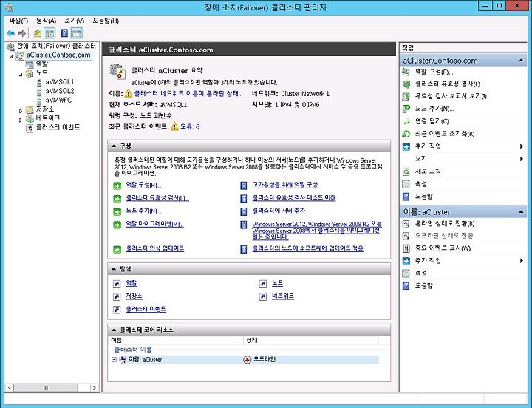Click the Forward arrow toolbar icon

tap(22, 33)
